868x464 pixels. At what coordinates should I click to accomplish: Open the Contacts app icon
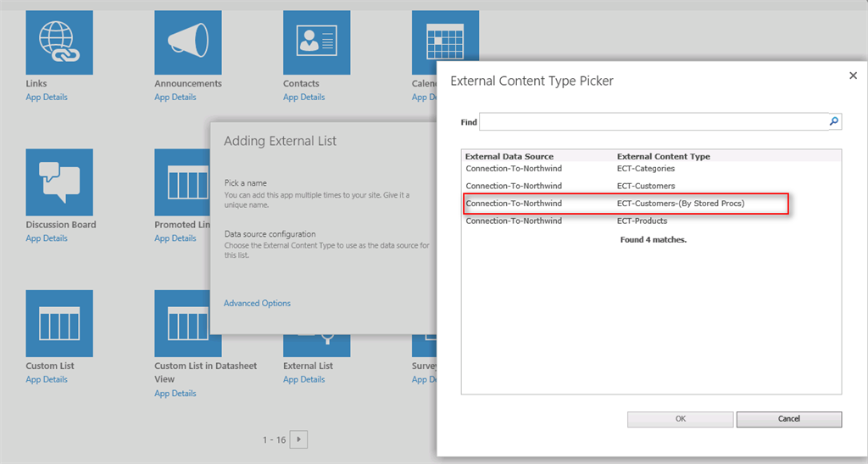[x=316, y=42]
